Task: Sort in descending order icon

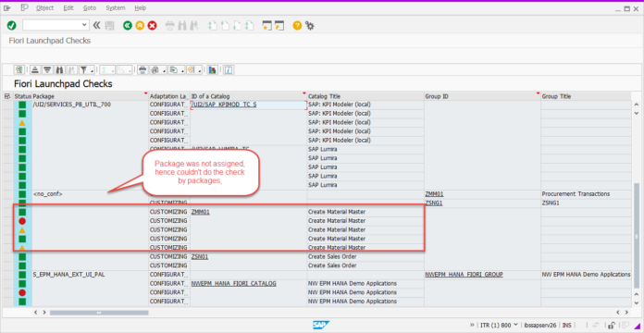Action: tap(47, 69)
